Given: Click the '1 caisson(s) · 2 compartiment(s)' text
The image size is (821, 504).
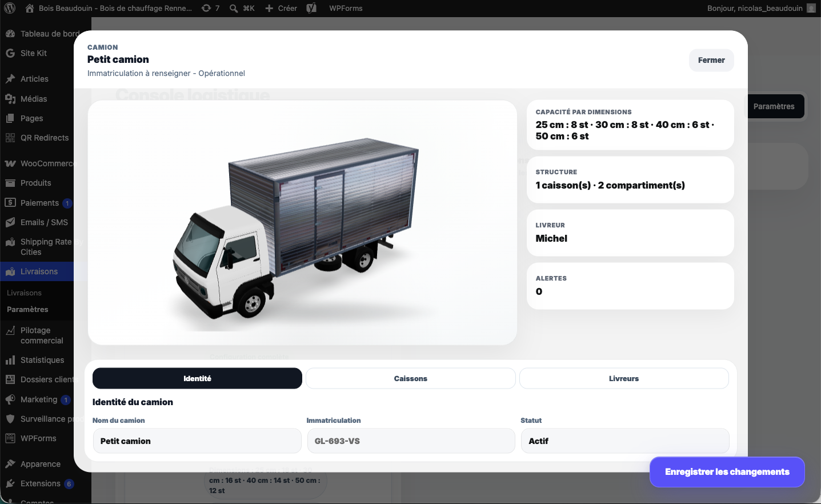Looking at the screenshot, I should tap(610, 185).
